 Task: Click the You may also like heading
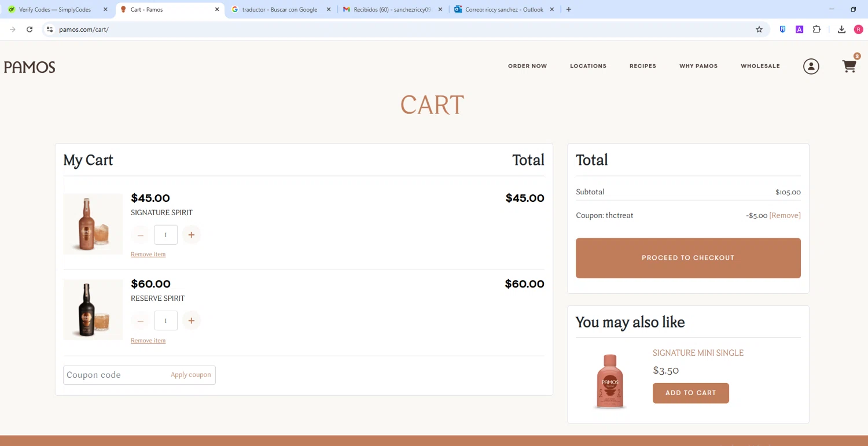tap(630, 322)
